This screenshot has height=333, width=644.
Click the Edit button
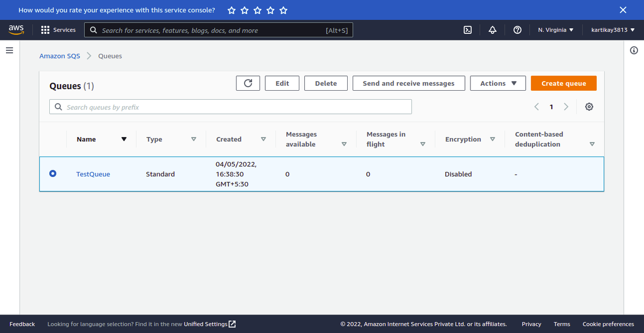pos(282,84)
